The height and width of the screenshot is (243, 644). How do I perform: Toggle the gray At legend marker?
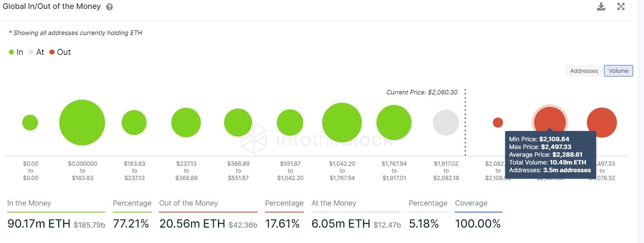[30, 52]
